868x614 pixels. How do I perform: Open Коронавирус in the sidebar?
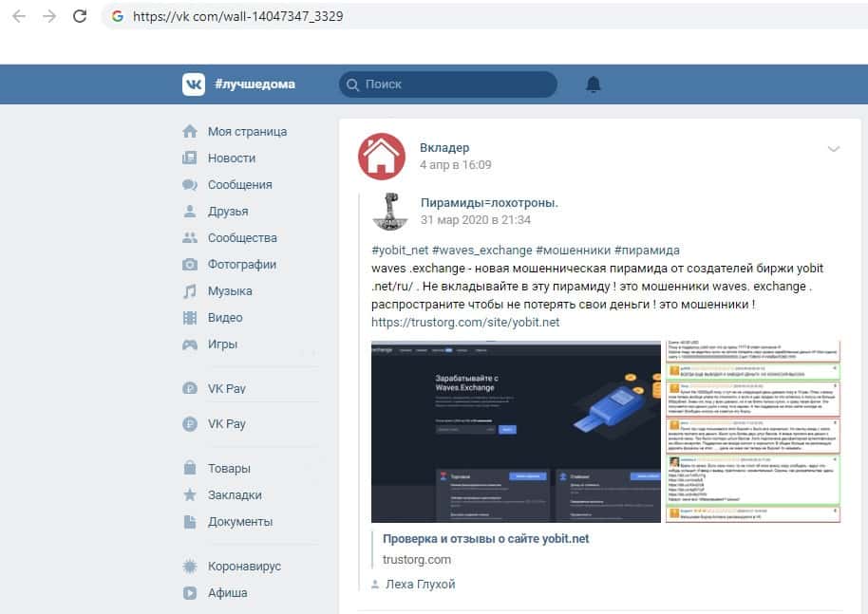(x=245, y=567)
